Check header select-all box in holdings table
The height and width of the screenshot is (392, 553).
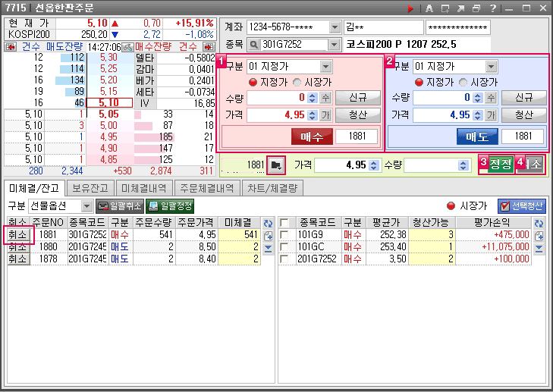pos(284,223)
